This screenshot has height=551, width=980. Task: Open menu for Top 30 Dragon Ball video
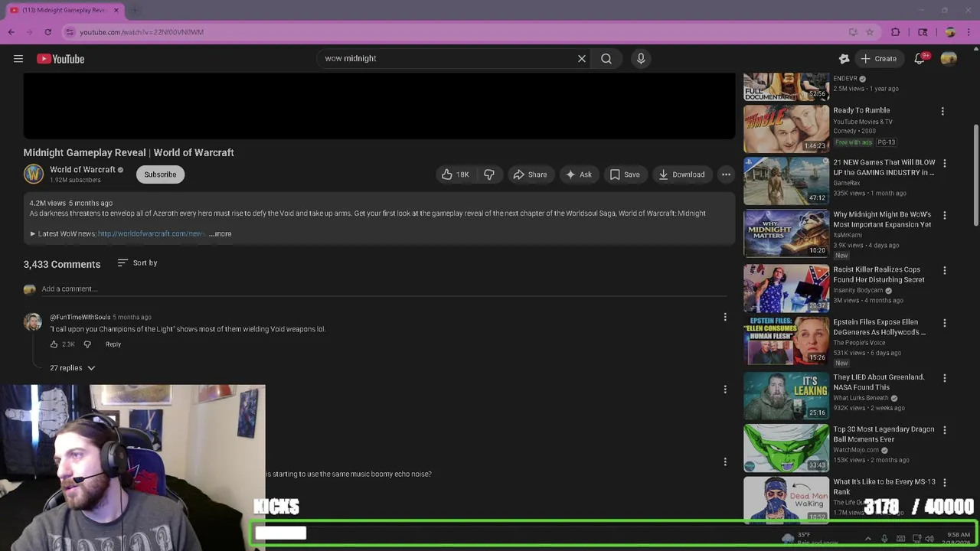point(944,430)
